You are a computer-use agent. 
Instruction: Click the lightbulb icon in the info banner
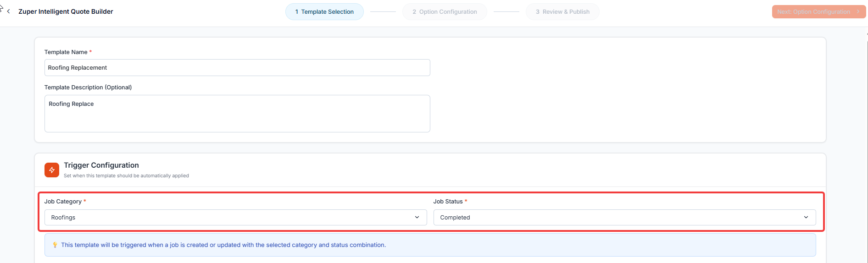[55, 245]
